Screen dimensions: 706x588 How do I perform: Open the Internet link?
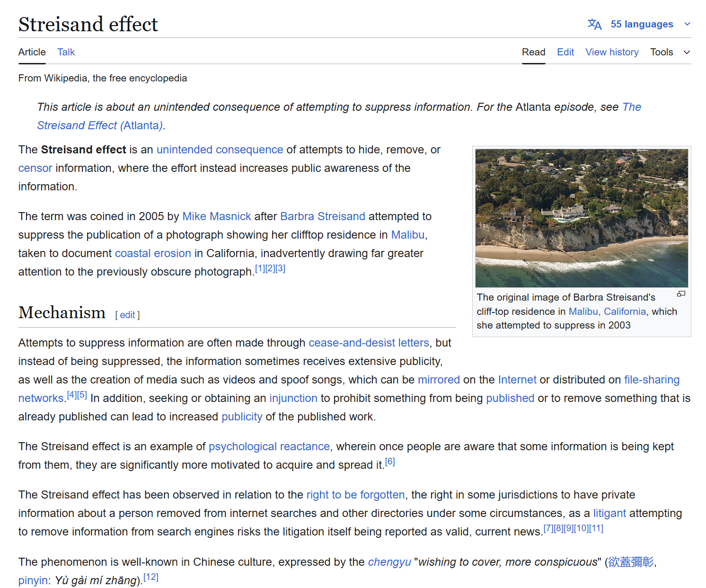coord(517,380)
